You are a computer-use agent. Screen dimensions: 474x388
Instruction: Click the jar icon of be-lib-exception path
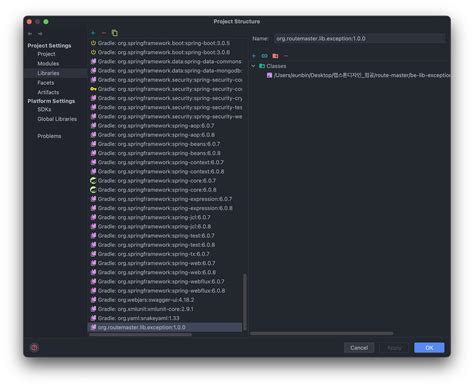pos(269,75)
